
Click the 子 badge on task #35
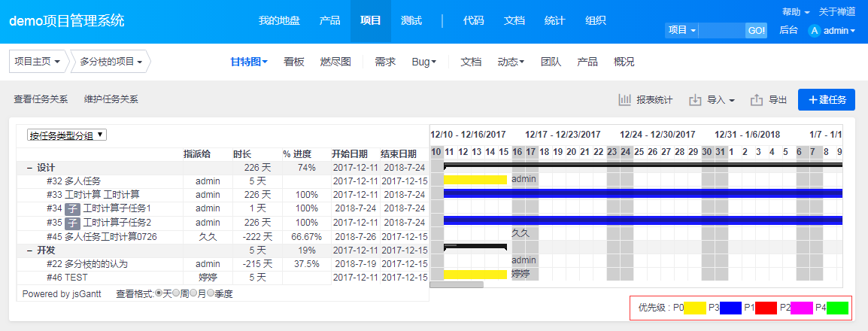pyautogui.click(x=72, y=223)
